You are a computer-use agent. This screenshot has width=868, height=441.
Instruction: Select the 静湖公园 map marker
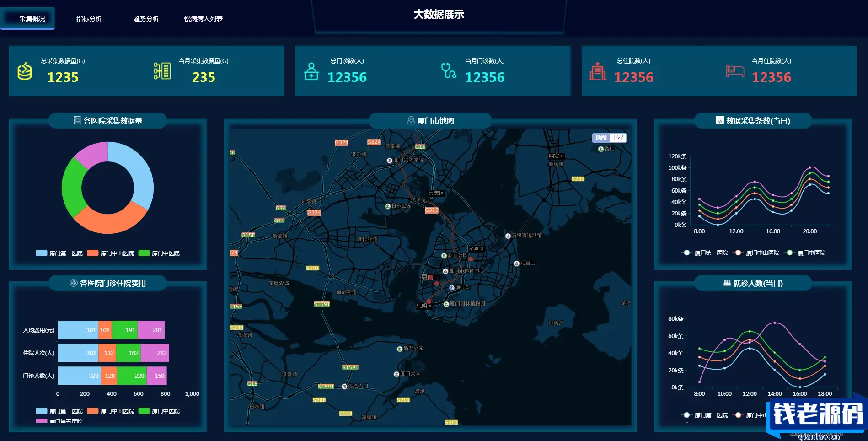pos(400,349)
